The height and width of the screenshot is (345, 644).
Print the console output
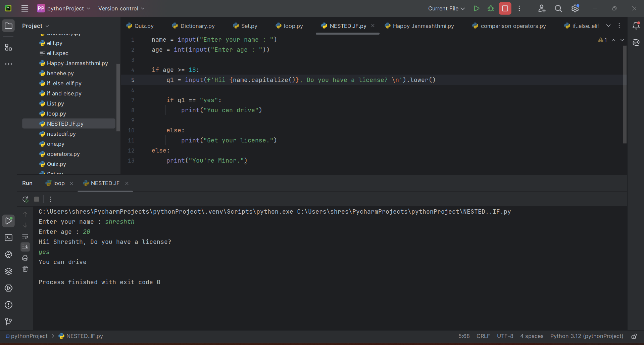[x=25, y=258]
